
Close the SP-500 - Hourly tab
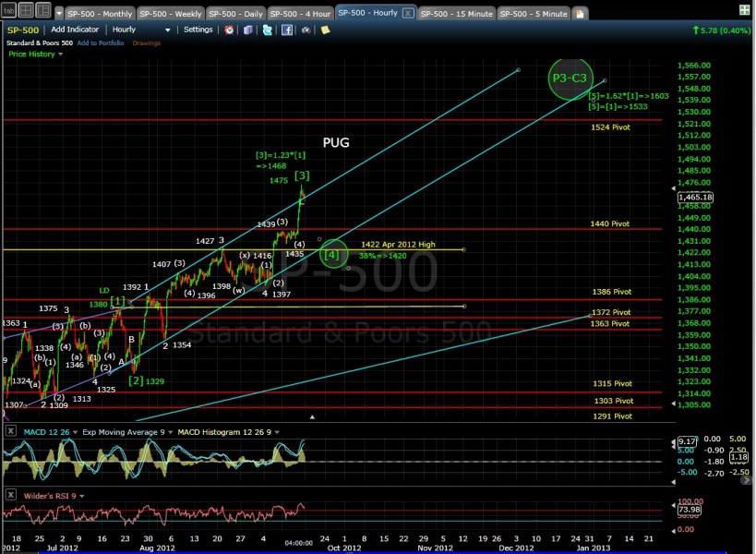pos(408,13)
